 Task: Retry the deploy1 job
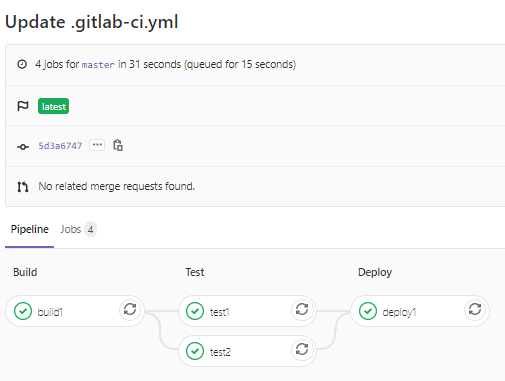click(475, 309)
